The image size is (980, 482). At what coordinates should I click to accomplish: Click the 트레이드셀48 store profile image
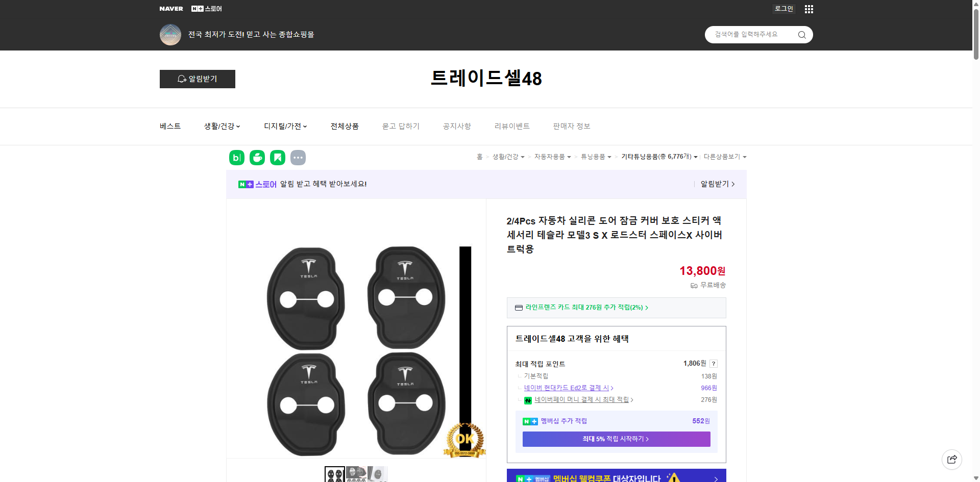pyautogui.click(x=170, y=34)
